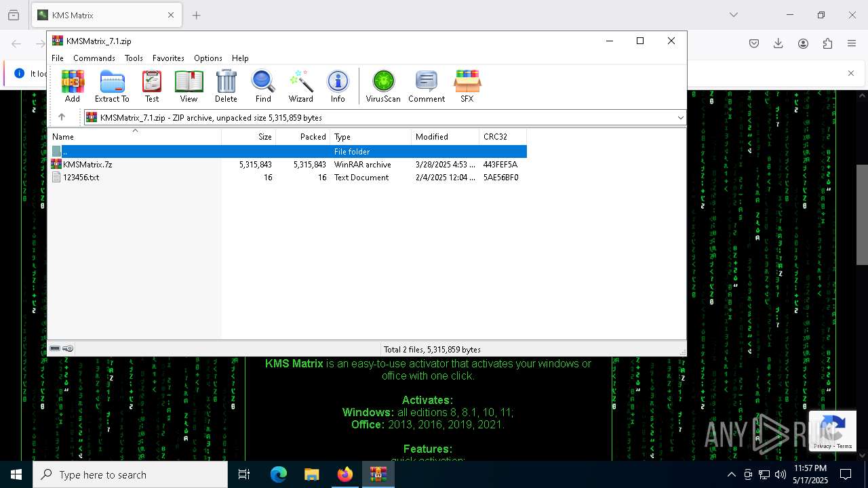Open the File menu in WinRAR
The image size is (868, 488).
(x=58, y=58)
